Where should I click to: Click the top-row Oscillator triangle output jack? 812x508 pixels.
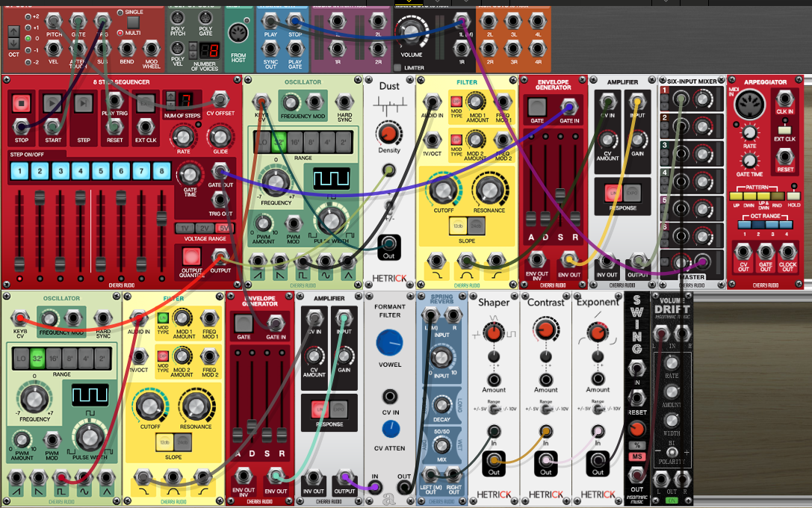347,261
